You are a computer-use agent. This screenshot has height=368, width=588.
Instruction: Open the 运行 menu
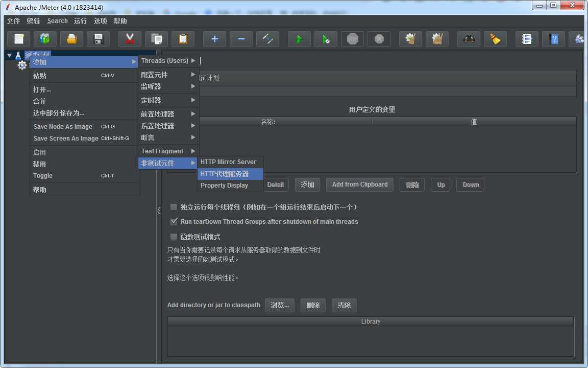pyautogui.click(x=80, y=21)
